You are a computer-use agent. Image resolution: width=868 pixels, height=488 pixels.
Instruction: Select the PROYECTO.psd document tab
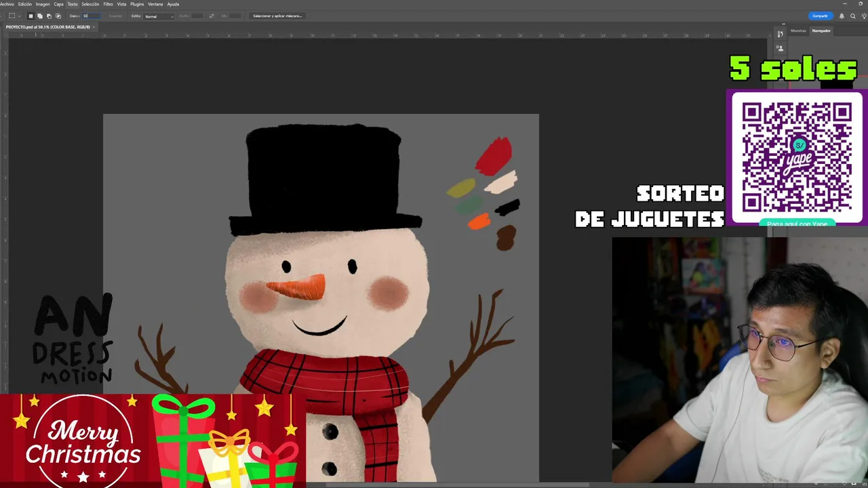click(x=47, y=26)
